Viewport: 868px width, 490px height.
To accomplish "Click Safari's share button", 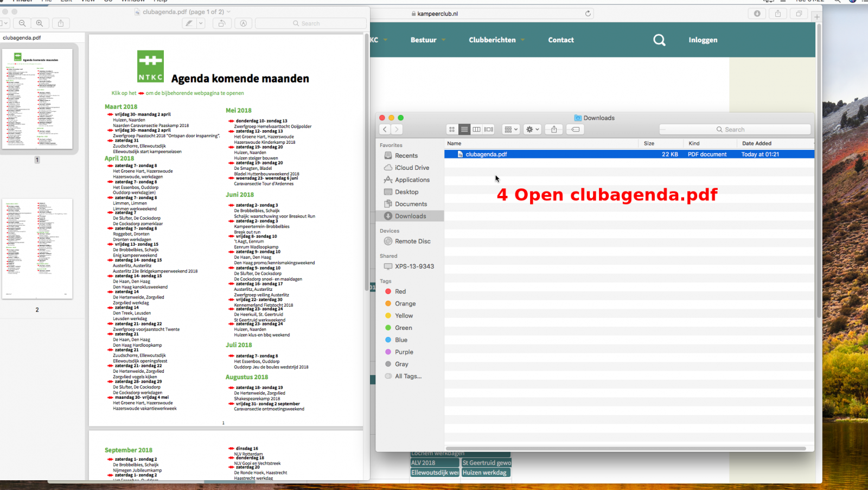I will (778, 14).
